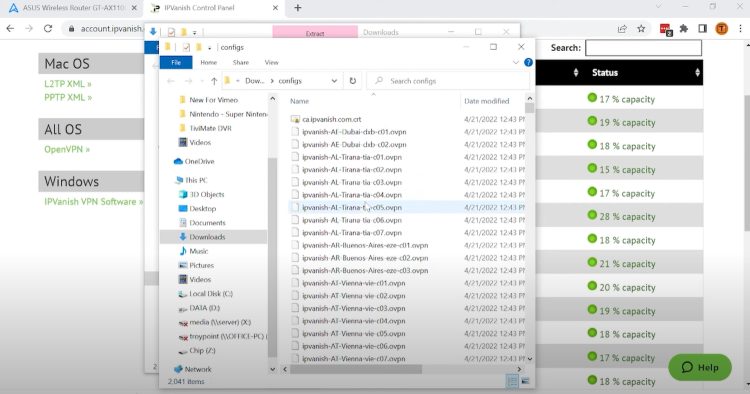Refresh the configs folder view

click(x=353, y=81)
